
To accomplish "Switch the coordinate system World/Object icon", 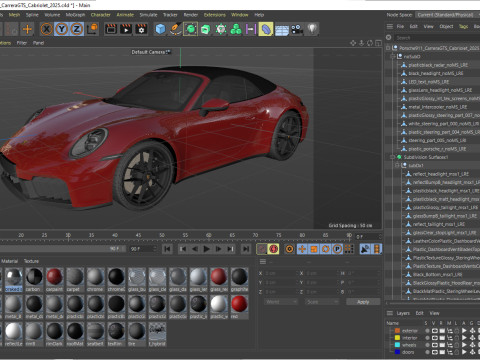I will click(92, 29).
